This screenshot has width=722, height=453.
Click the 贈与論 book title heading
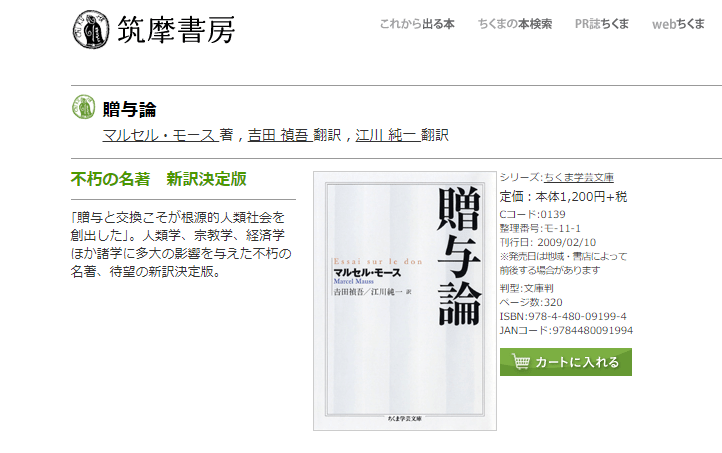click(x=129, y=110)
